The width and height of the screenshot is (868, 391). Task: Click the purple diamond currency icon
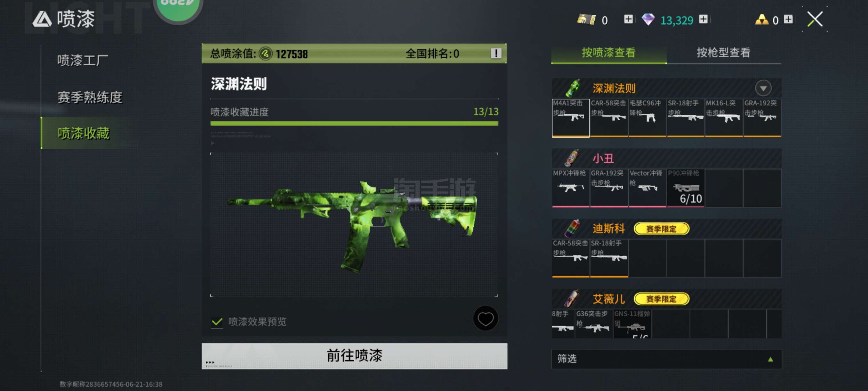(647, 20)
